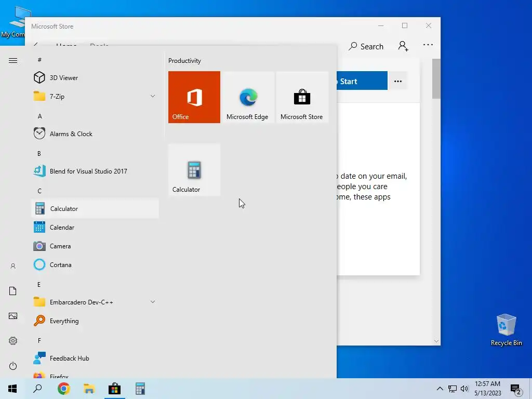
Task: Launch Blend for Visual Studio 2017
Action: point(95,171)
